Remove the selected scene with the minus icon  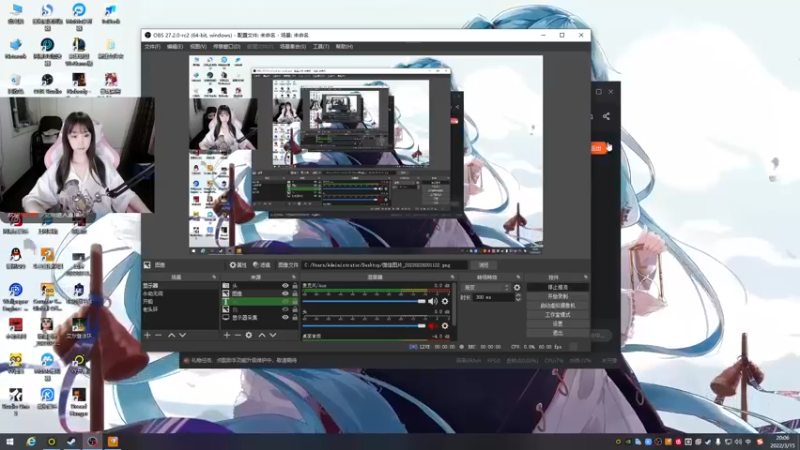tap(158, 335)
